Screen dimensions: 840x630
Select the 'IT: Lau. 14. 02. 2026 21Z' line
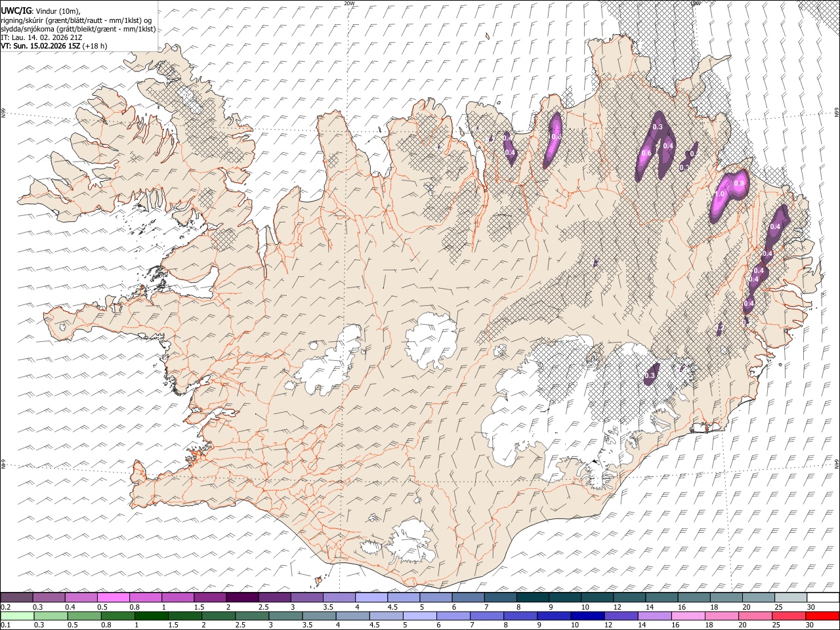[x=41, y=37]
